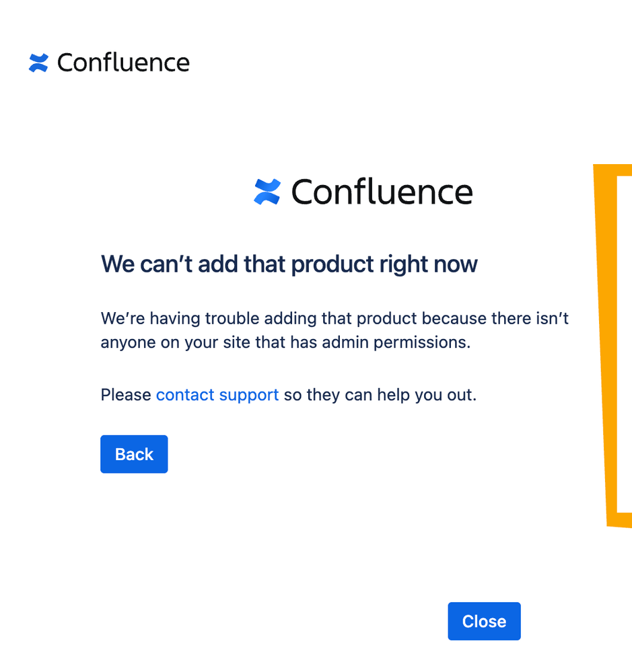Dismiss the dialog with the Close button
632x672 pixels.
coord(484,622)
